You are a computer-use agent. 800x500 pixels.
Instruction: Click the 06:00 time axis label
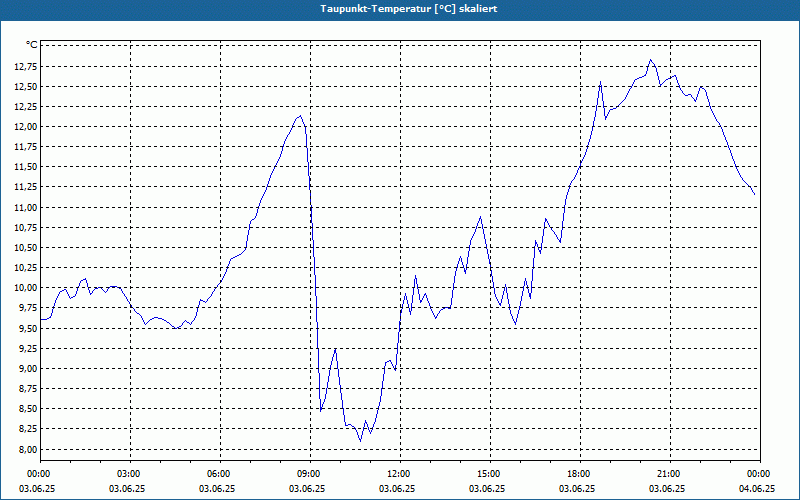(x=220, y=474)
